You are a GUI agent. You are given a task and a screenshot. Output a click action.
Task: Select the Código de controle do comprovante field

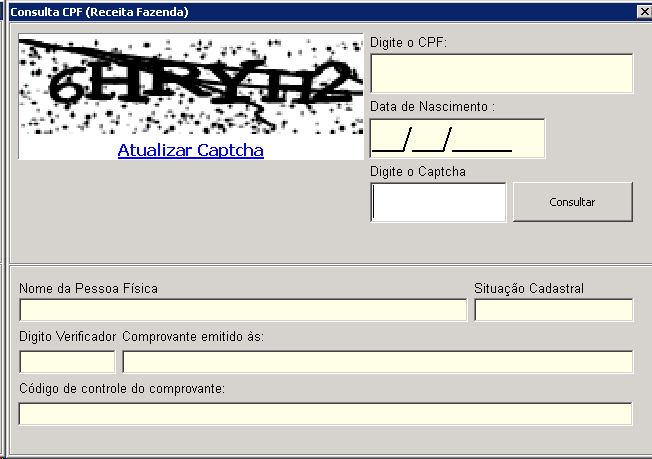(x=326, y=414)
